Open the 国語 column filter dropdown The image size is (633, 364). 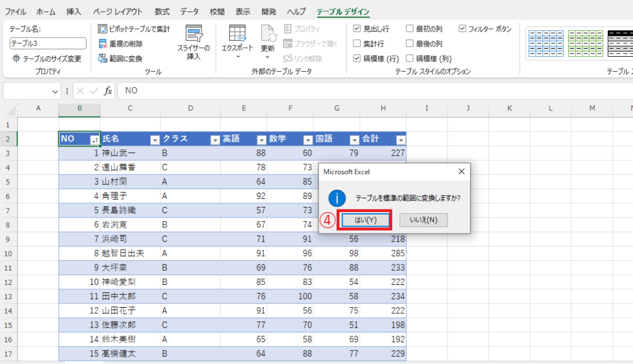pos(354,140)
